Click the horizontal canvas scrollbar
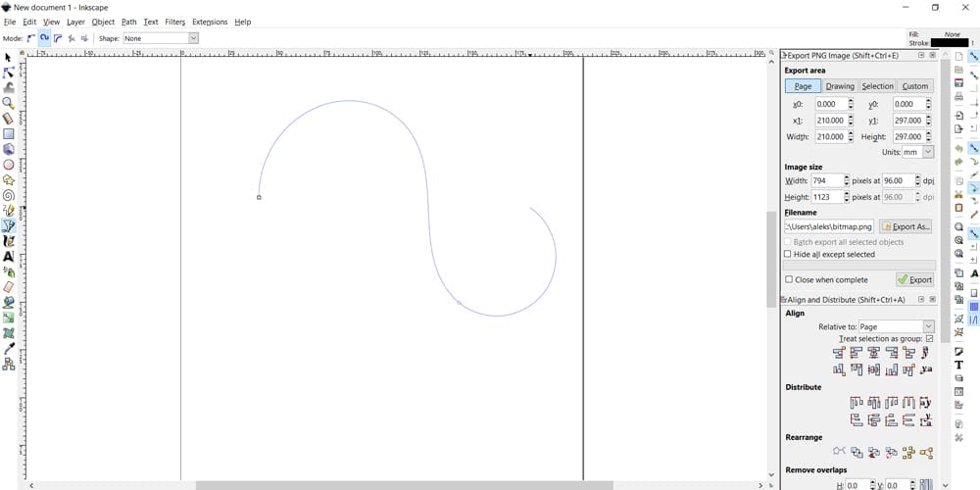Image resolution: width=980 pixels, height=490 pixels. [404, 485]
